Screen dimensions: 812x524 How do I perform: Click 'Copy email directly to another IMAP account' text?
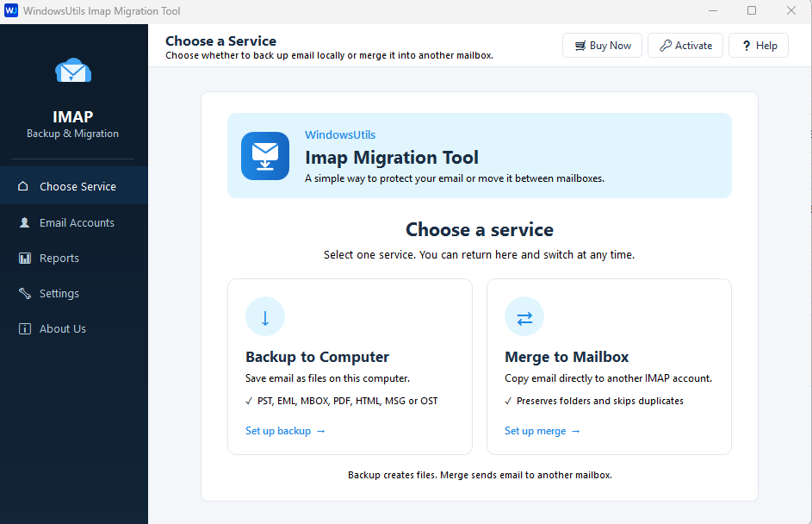(x=609, y=378)
